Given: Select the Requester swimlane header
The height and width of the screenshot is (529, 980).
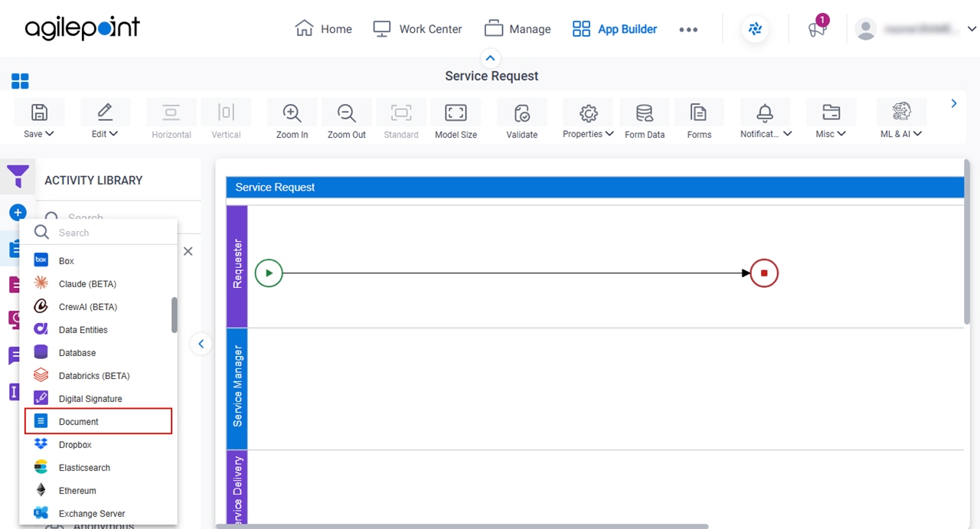Looking at the screenshot, I should pyautogui.click(x=237, y=266).
